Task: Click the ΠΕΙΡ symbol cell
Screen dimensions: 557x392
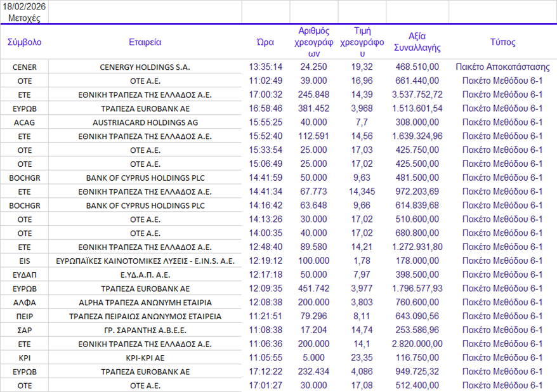Action: pos(25,317)
